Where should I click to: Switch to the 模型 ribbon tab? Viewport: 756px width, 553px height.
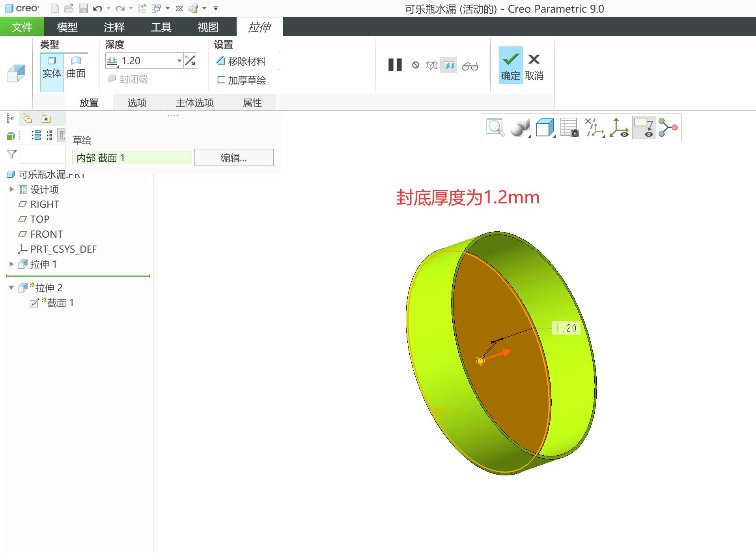coord(67,27)
